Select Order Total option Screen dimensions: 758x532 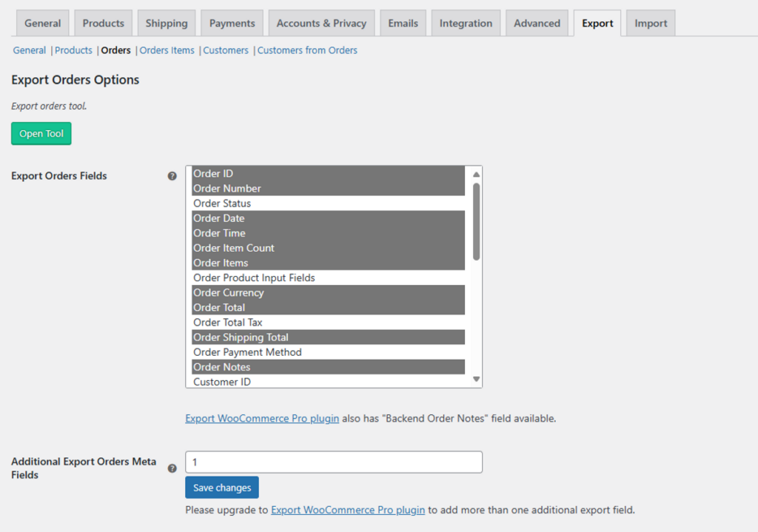tap(328, 307)
